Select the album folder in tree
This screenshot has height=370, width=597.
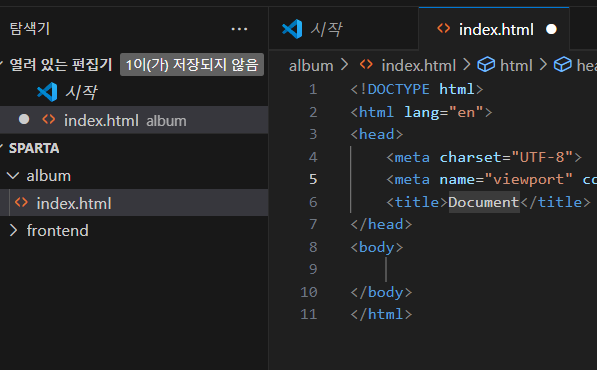pyautogui.click(x=134, y=176)
